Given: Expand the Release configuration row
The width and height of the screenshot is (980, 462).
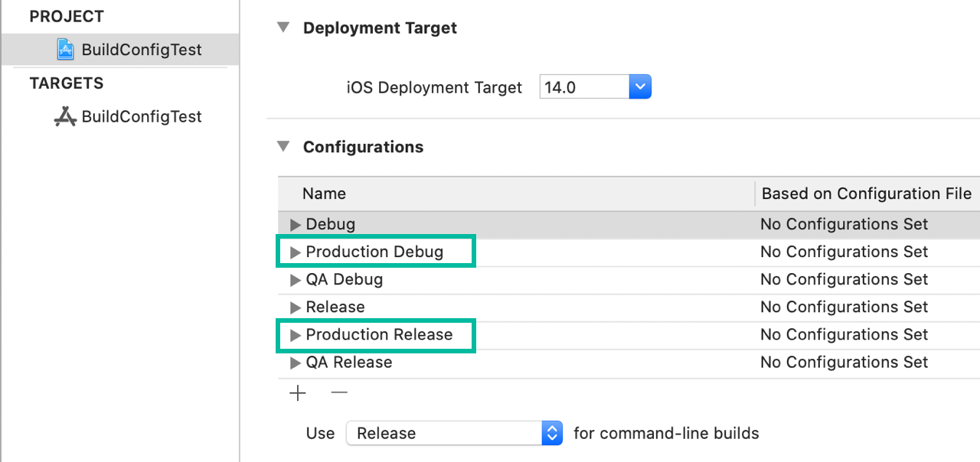Looking at the screenshot, I should (296, 307).
